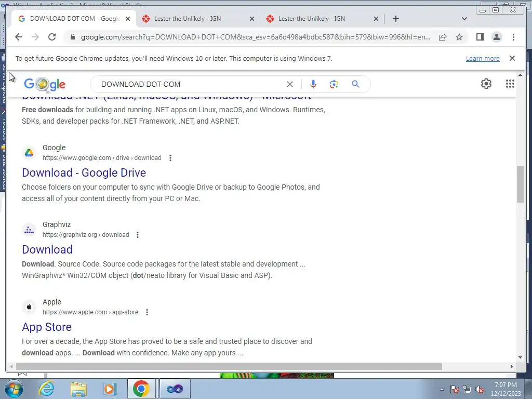Click the scroll right arrow
Screen dimensions: 532x399
tap(512, 366)
